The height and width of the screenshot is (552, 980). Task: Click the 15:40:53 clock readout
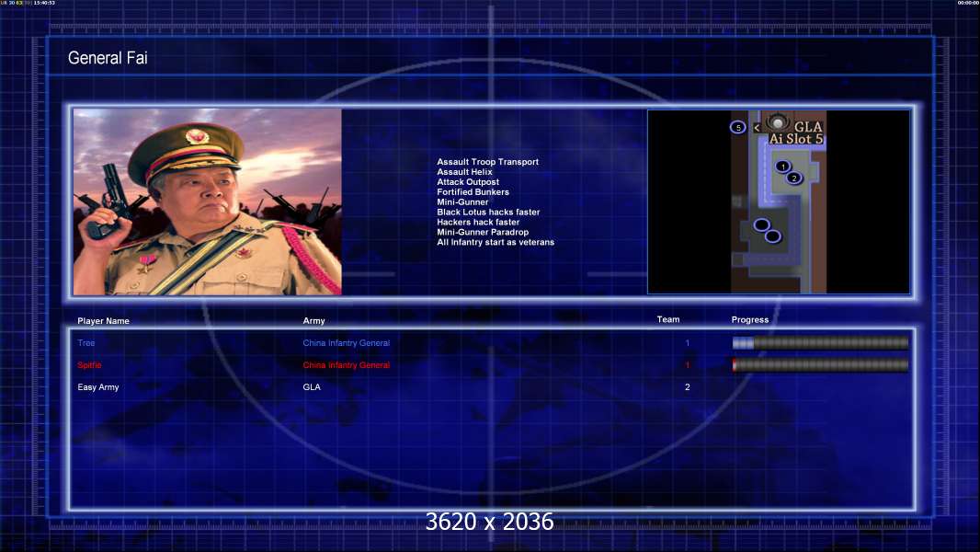(44, 3)
